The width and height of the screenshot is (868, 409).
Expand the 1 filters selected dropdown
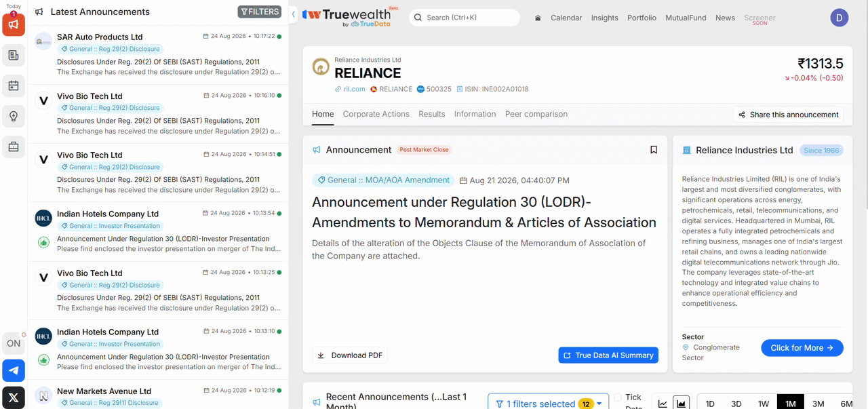click(548, 403)
